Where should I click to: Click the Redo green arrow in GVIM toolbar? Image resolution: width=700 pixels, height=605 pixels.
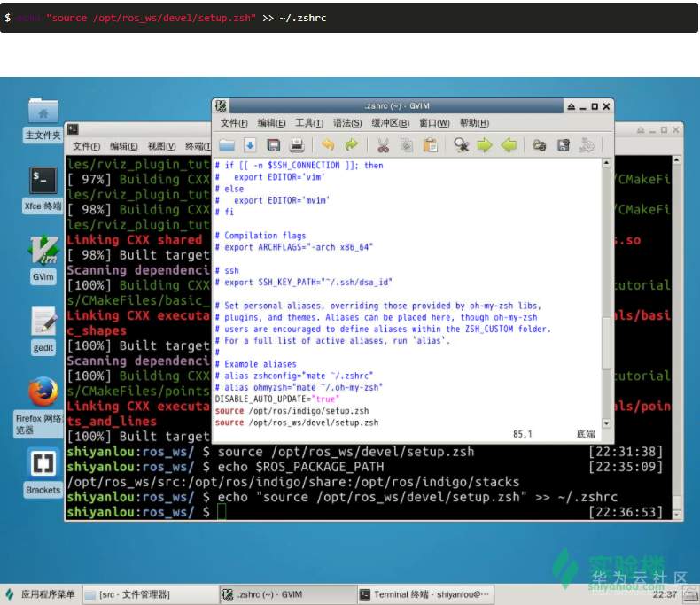[x=352, y=145]
